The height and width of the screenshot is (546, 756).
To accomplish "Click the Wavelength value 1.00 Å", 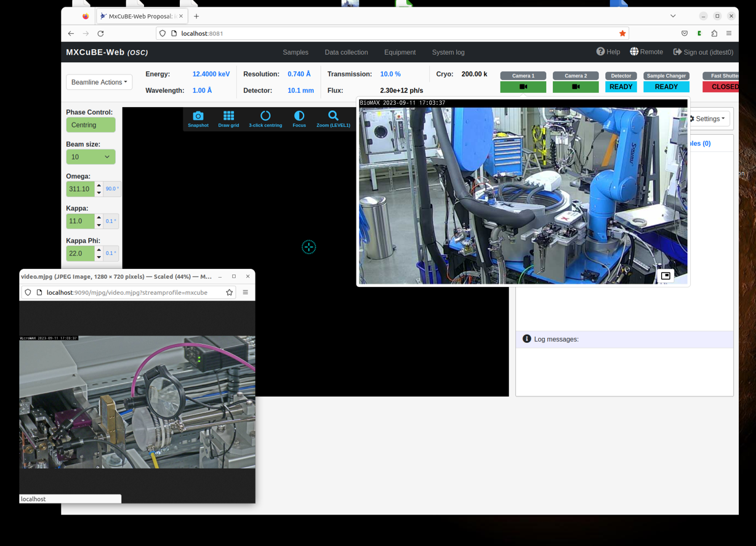I will [x=202, y=90].
